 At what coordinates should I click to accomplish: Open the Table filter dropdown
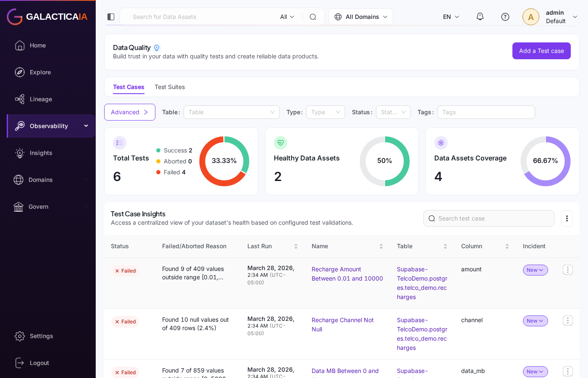point(231,112)
